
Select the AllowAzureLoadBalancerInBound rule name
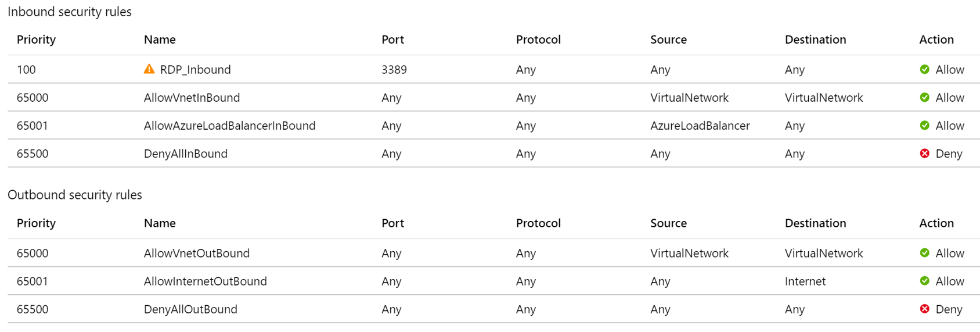(229, 126)
